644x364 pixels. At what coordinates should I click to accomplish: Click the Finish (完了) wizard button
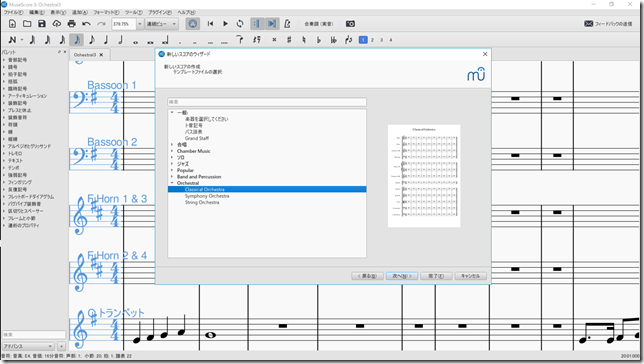coord(436,276)
